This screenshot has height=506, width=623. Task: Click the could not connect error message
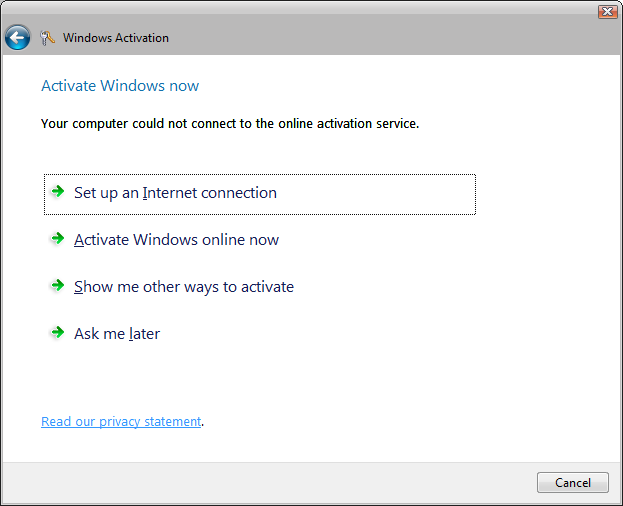click(230, 124)
